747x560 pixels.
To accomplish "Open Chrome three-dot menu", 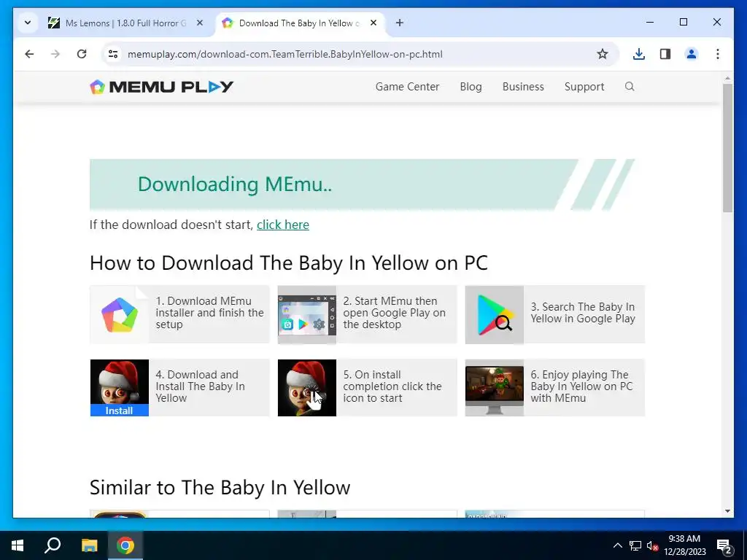I will [x=718, y=54].
